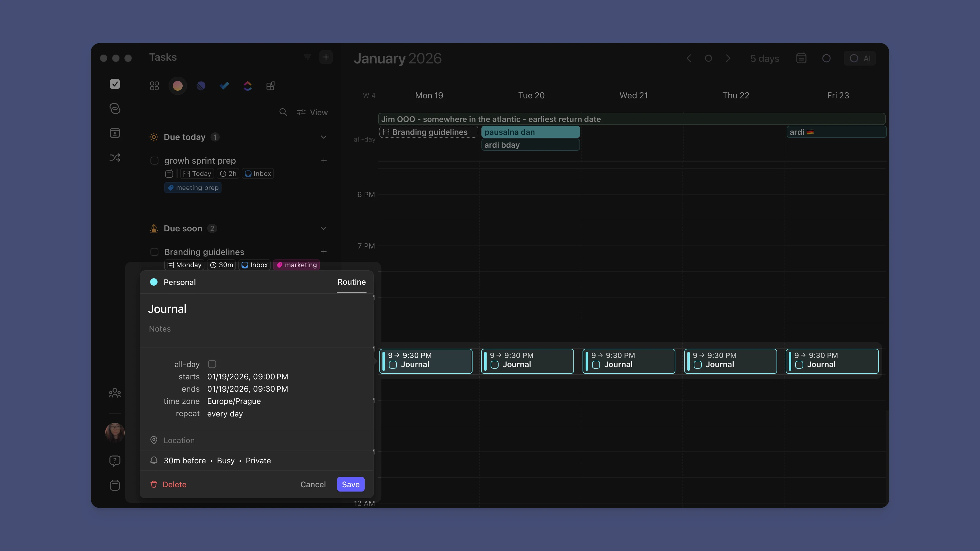The image size is (980, 551).
Task: Check off growh sprint prep task
Action: click(154, 161)
